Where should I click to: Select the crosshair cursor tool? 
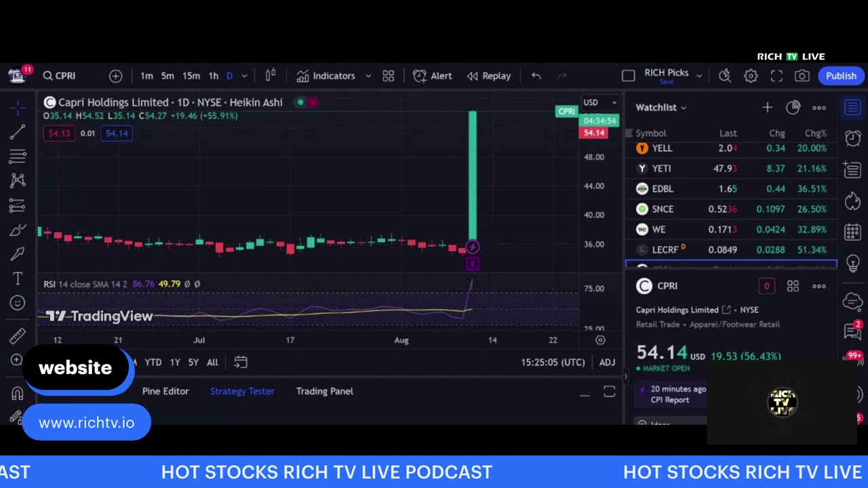pos(18,107)
